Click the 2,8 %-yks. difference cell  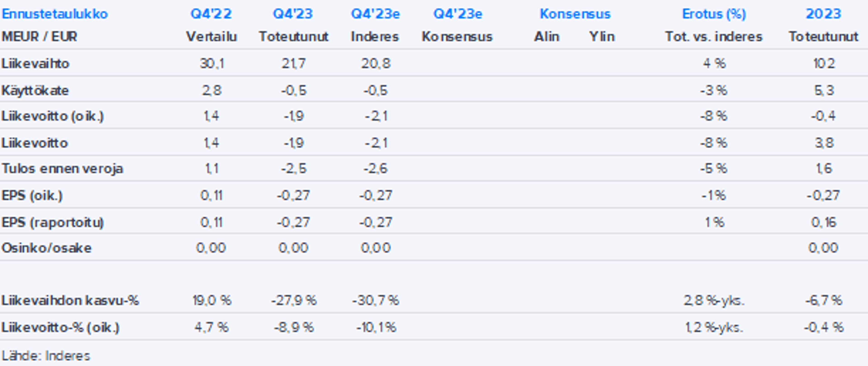pos(714,300)
